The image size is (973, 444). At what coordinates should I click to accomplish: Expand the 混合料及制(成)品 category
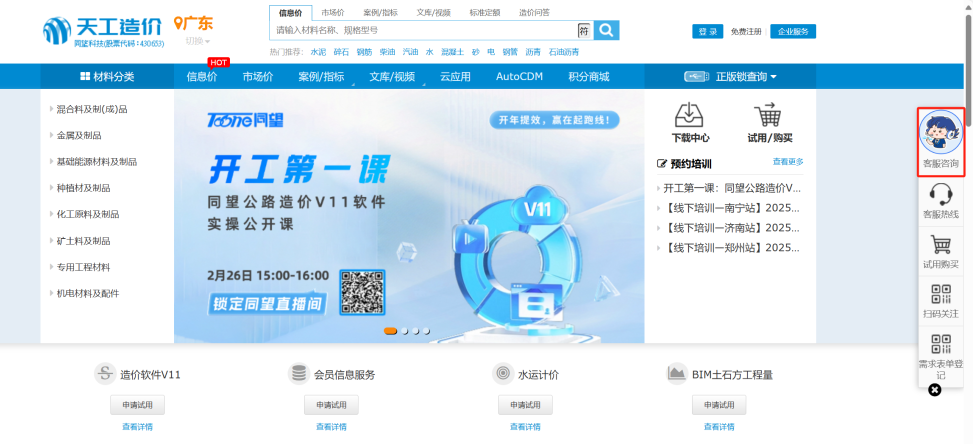tap(92, 109)
